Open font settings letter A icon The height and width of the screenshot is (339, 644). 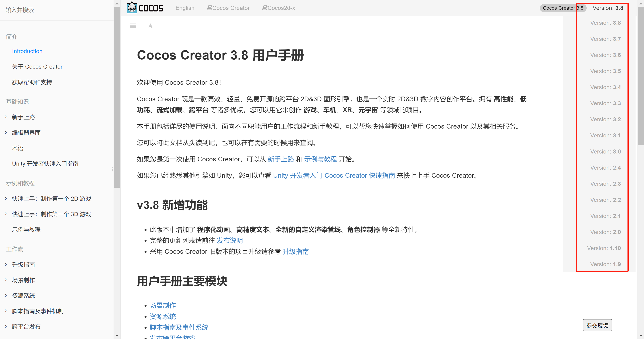(x=150, y=26)
